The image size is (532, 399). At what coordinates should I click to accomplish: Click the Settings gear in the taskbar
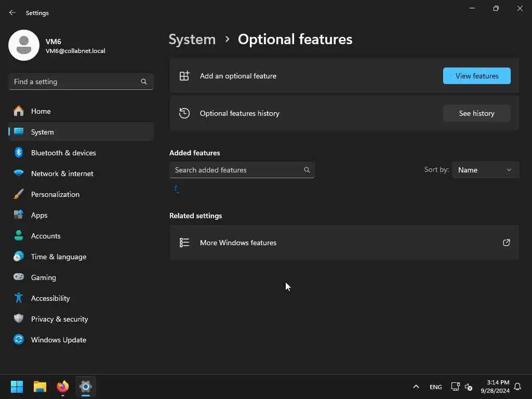click(x=86, y=387)
